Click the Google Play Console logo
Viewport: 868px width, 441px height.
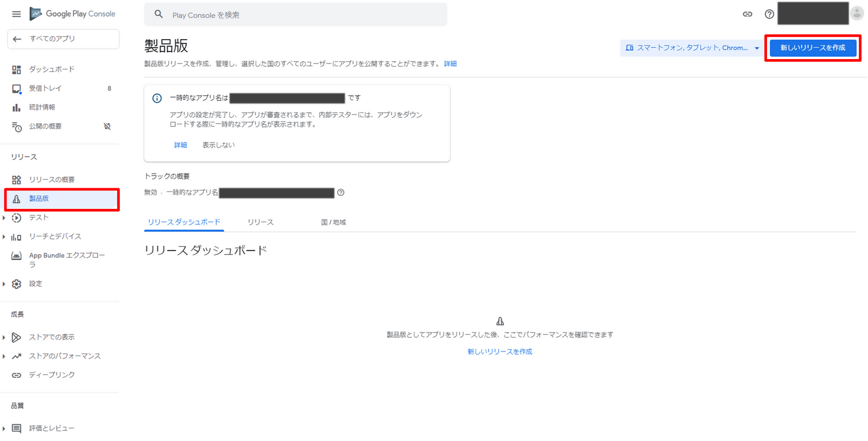(x=72, y=14)
